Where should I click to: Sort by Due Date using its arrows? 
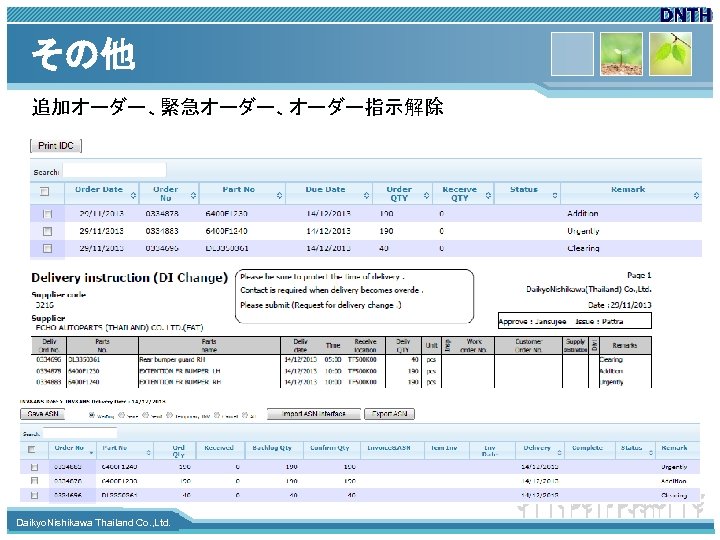pos(366,196)
